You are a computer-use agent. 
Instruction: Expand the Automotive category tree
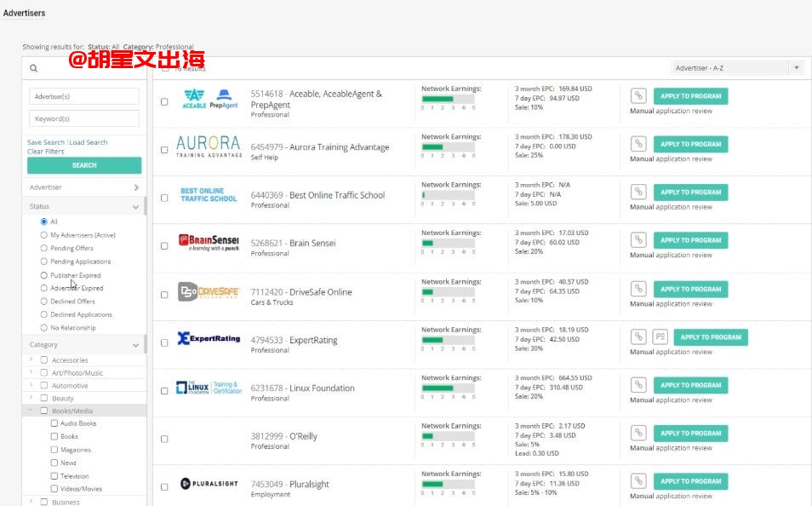[x=31, y=385]
